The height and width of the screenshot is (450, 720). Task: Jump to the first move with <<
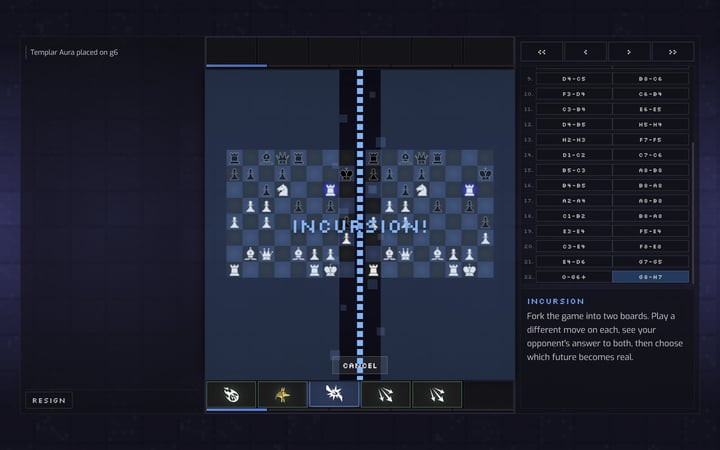pyautogui.click(x=542, y=52)
